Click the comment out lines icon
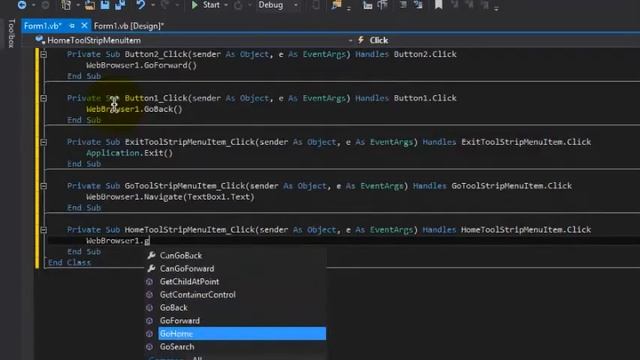 [x=403, y=5]
